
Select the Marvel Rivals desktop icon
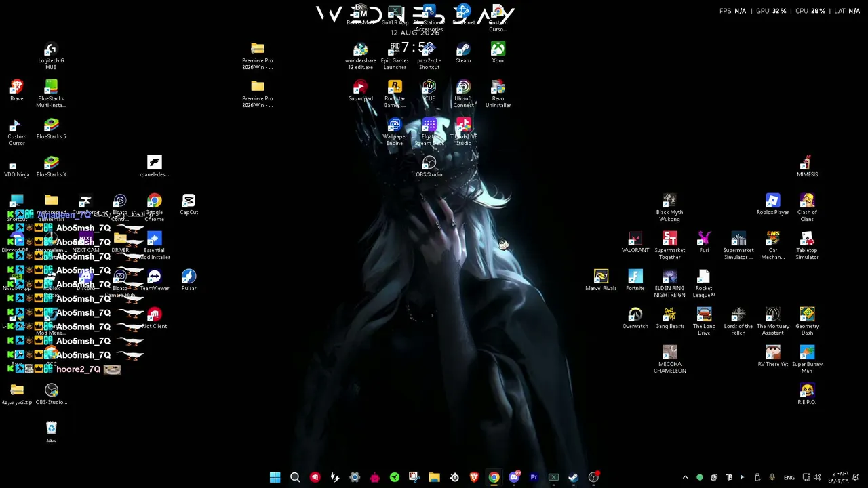(x=601, y=281)
